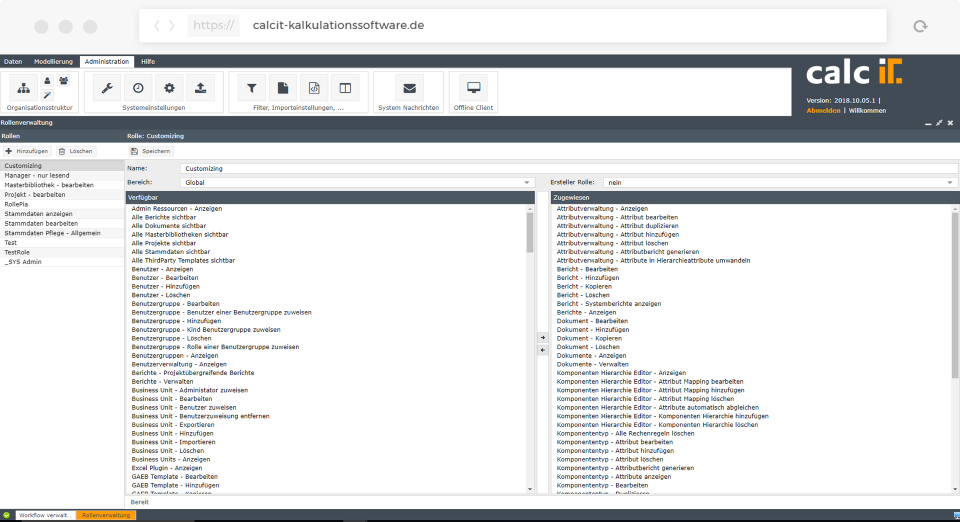The height and width of the screenshot is (522, 960).
Task: Select the 'Stammdaten bearbeiten' role
Action: tap(62, 223)
